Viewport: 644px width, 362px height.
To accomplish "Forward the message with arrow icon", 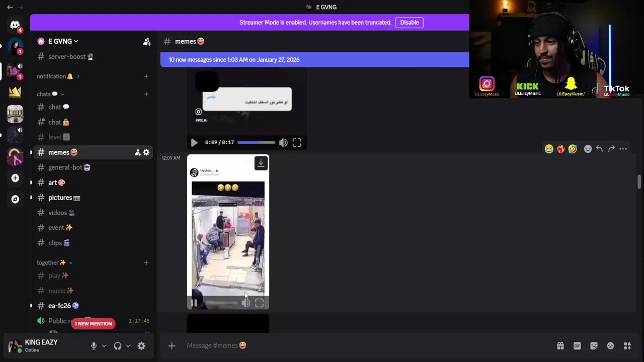I will [611, 149].
